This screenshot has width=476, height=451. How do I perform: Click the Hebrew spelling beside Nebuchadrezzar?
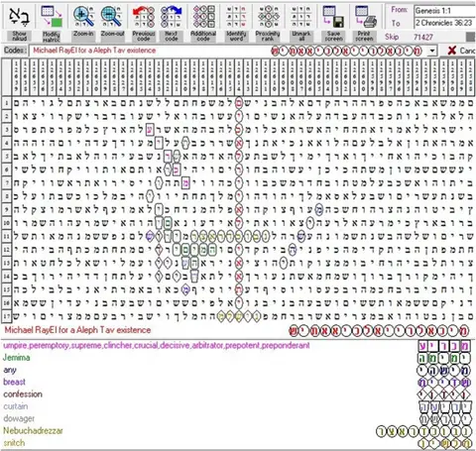point(424,431)
